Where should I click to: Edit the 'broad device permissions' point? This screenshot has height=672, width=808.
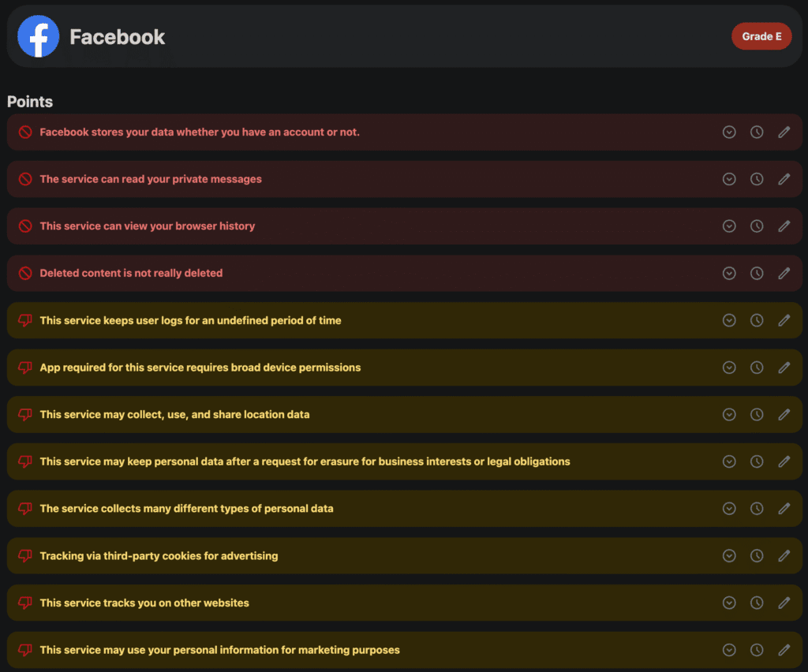(784, 368)
